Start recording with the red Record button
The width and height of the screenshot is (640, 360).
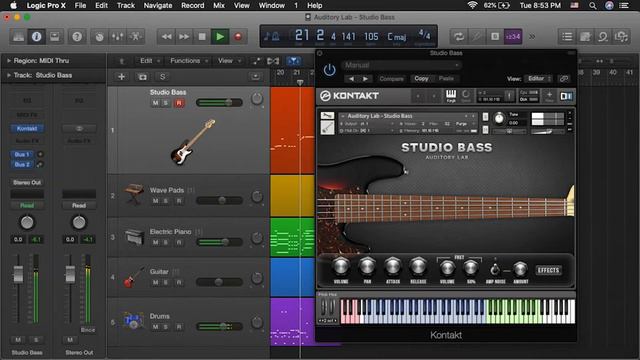pos(238,37)
